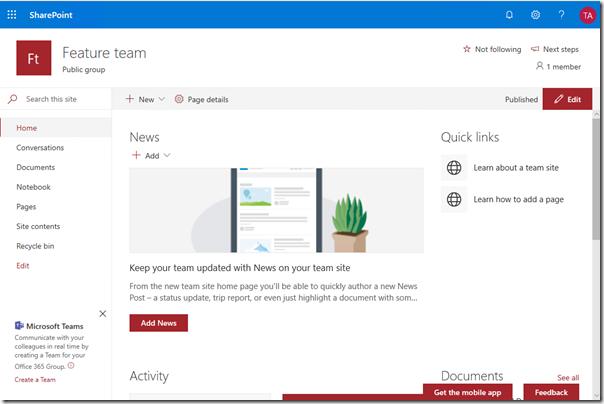Click the Activity section heading

point(149,376)
